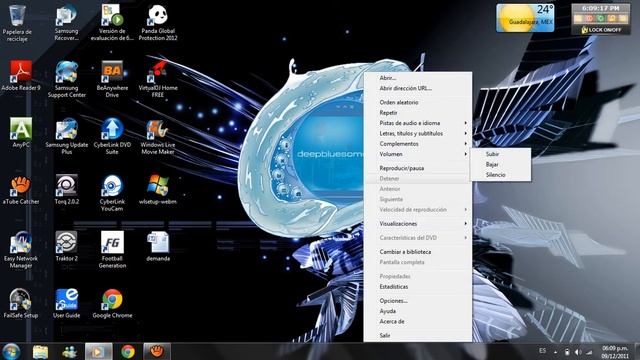Select the Versión de evaluación desktop shortcut
640x360 pixels.
[x=112, y=23]
